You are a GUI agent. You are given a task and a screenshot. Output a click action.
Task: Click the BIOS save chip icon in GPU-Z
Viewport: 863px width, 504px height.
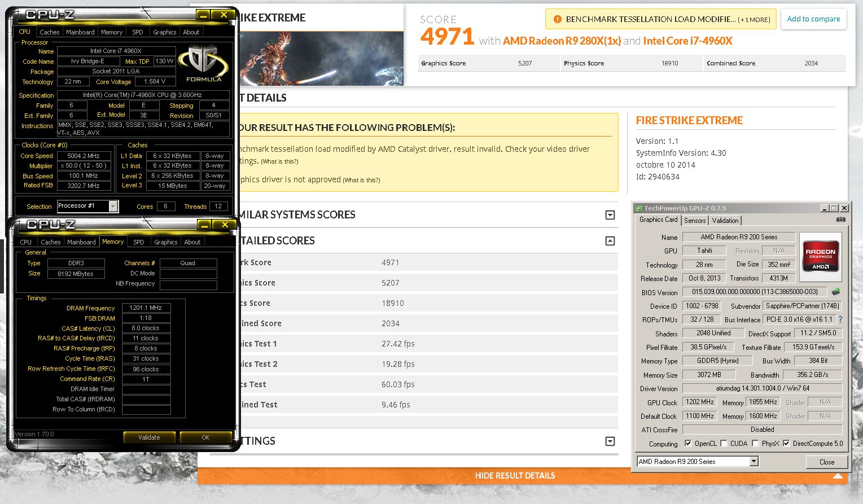click(x=836, y=292)
